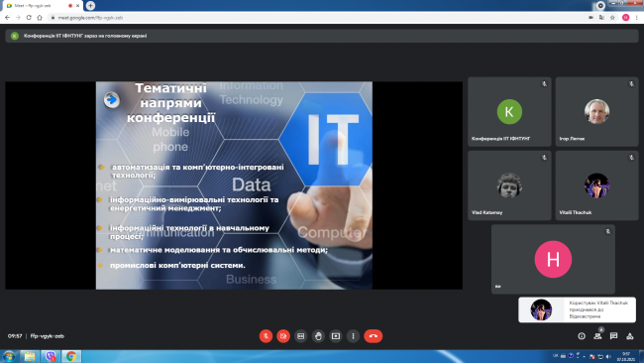Click the red leave call button
Image resolution: width=644 pixels, height=363 pixels.
(x=373, y=336)
